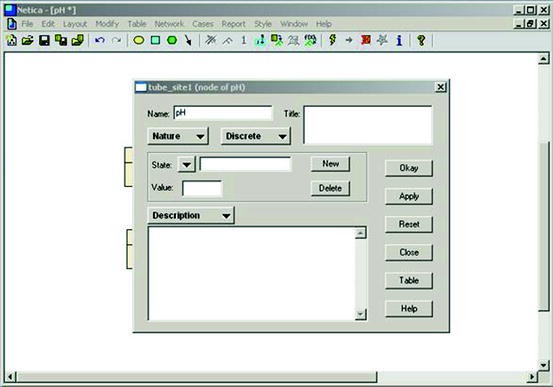Viewport: 553px width, 387px height.
Task: Select the yellow oval nature node tool
Action: (x=139, y=40)
